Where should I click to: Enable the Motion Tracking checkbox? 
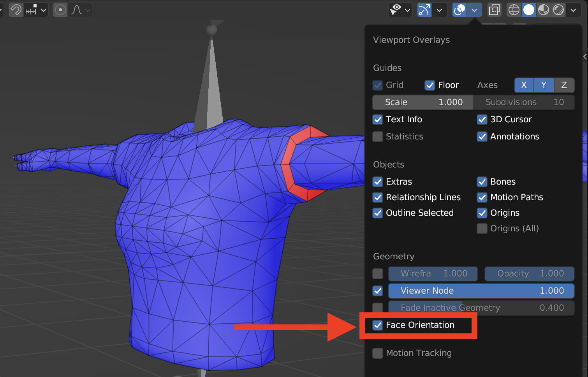pyautogui.click(x=378, y=353)
